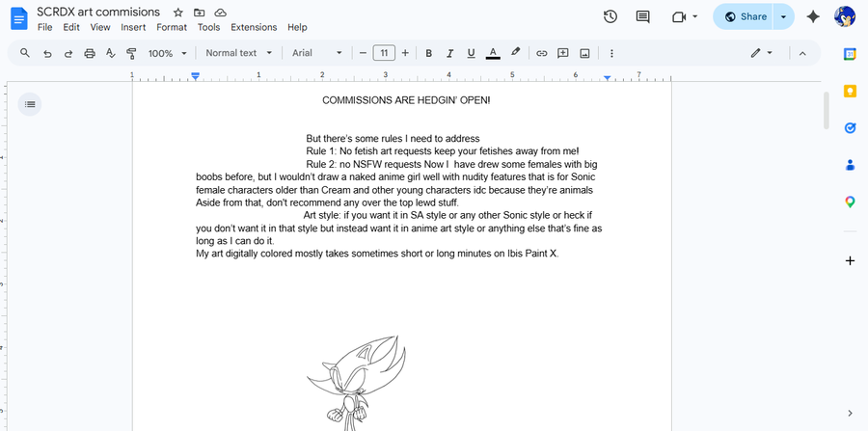Open the Extensions menu
Screen dimensions: 868x431
pyautogui.click(x=254, y=27)
